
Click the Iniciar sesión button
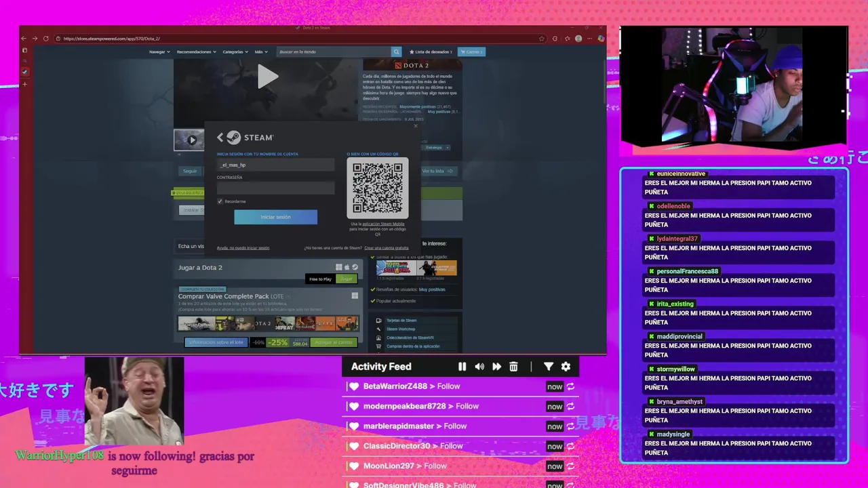point(275,217)
